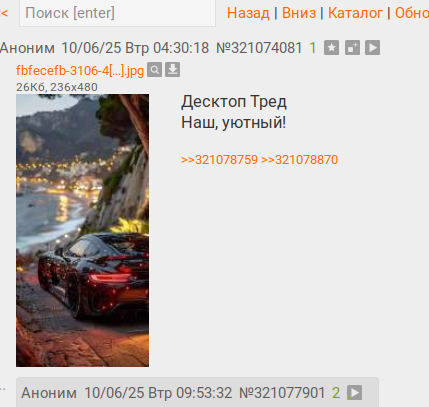Follow reply link >>321078870
The height and width of the screenshot is (407, 429).
(x=299, y=160)
